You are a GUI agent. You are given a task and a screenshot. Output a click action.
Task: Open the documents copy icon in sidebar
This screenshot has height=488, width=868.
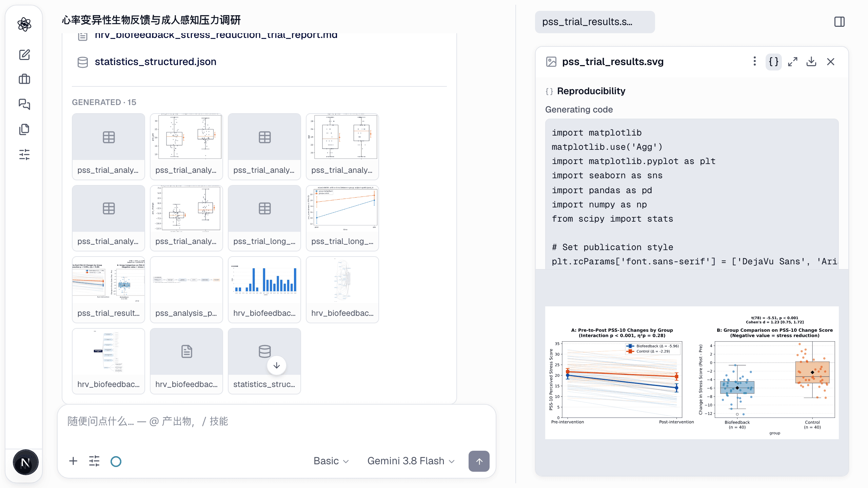24,129
